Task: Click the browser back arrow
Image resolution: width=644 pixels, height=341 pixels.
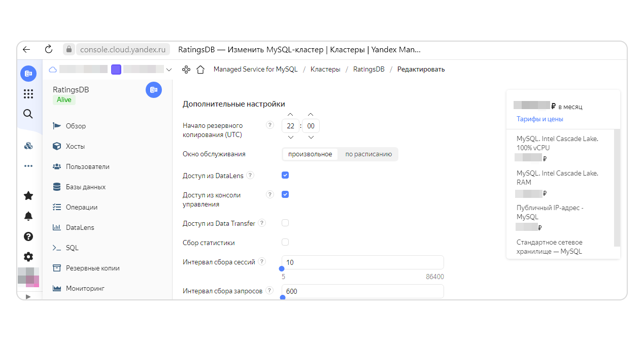Action: (x=26, y=50)
